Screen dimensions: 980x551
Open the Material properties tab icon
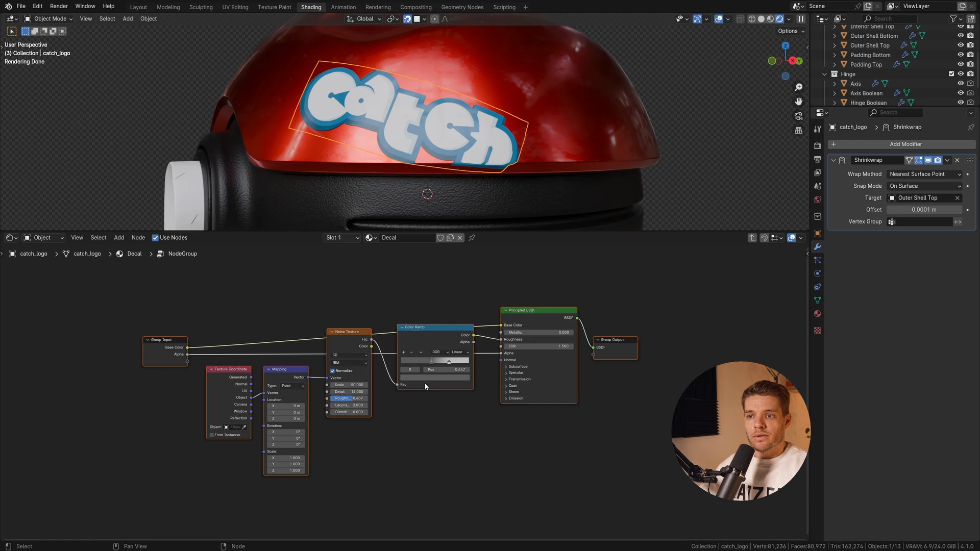(x=817, y=314)
